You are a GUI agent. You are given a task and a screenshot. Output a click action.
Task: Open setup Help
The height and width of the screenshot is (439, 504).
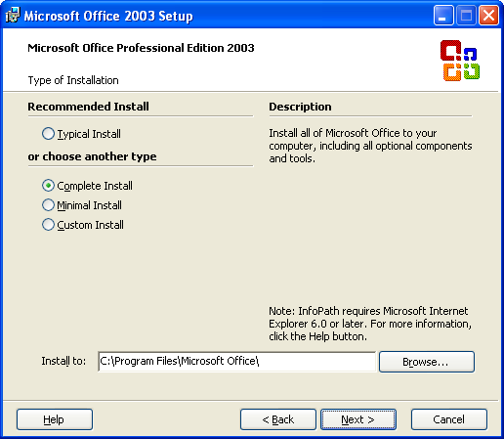[x=55, y=419]
